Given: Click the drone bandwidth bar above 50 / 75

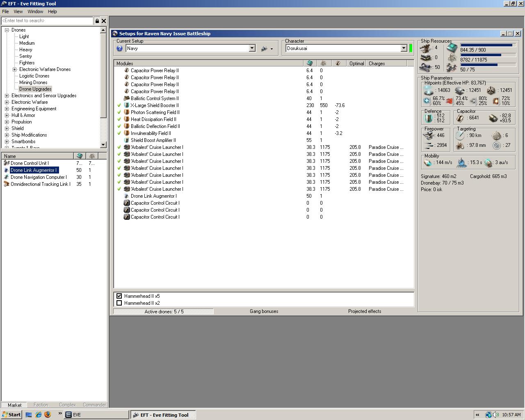Looking at the screenshot, I should coord(488,65).
